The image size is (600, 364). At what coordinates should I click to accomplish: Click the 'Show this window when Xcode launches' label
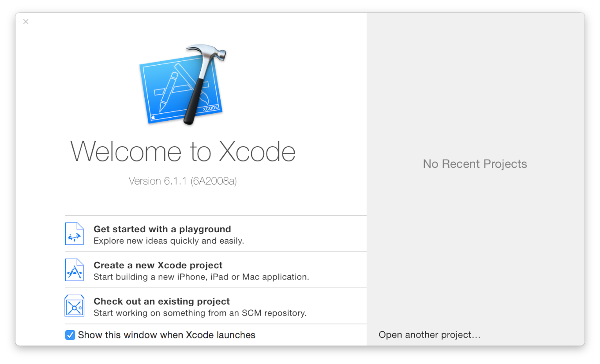coord(166,335)
